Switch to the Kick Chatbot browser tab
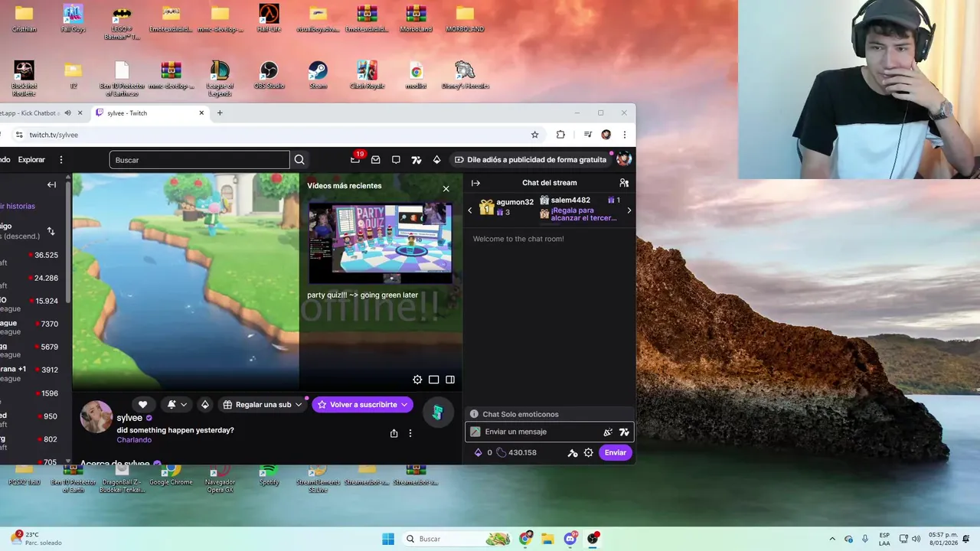This screenshot has width=980, height=551. [31, 113]
